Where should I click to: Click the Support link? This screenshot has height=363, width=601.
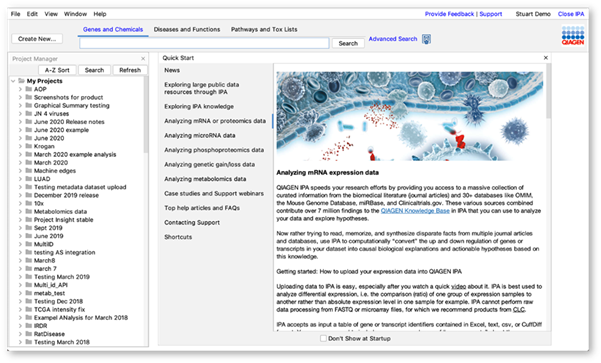click(x=491, y=14)
